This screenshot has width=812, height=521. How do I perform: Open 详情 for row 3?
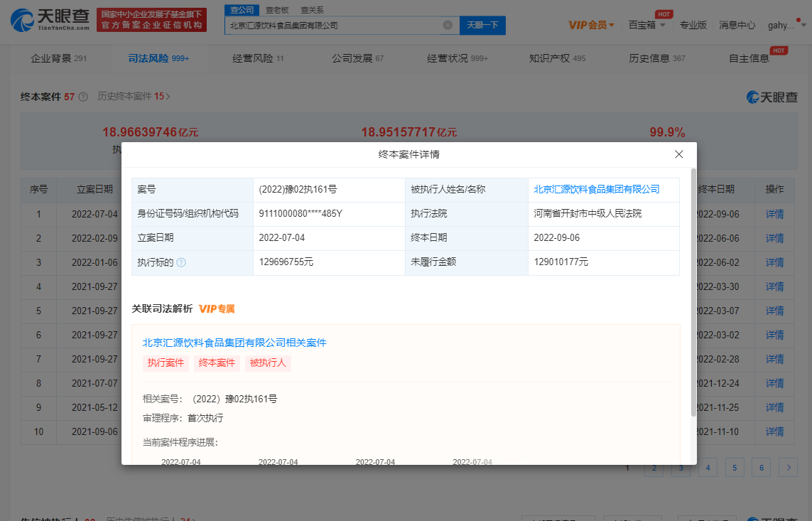775,262
